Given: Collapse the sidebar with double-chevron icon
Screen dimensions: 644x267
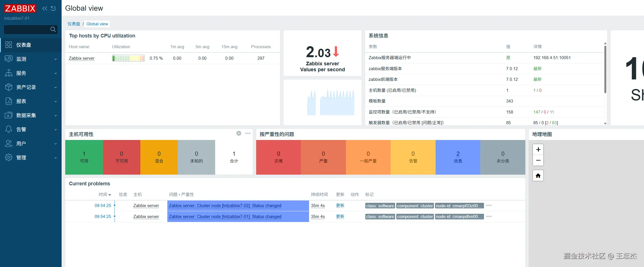Looking at the screenshot, I should click(45, 8).
